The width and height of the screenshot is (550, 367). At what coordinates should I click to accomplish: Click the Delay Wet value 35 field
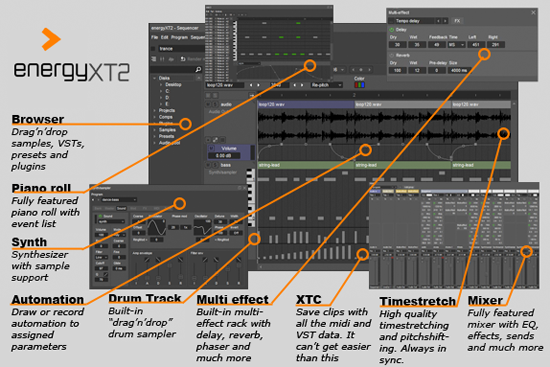(417, 45)
